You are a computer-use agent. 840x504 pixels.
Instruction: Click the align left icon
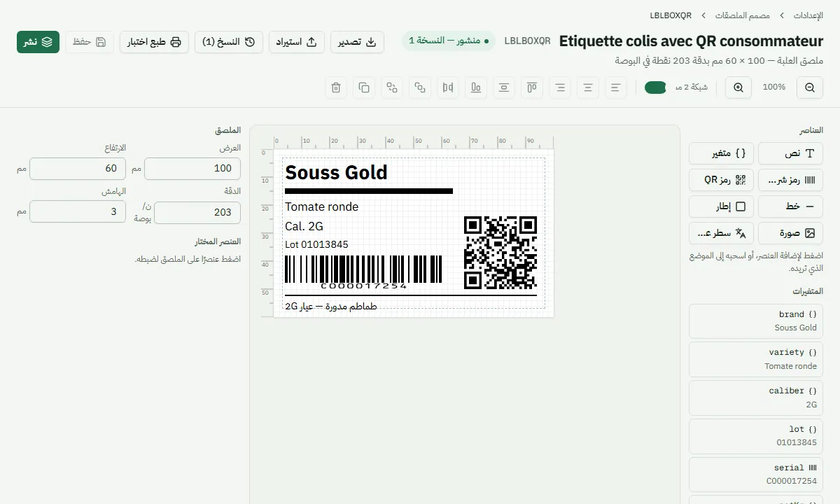[616, 87]
